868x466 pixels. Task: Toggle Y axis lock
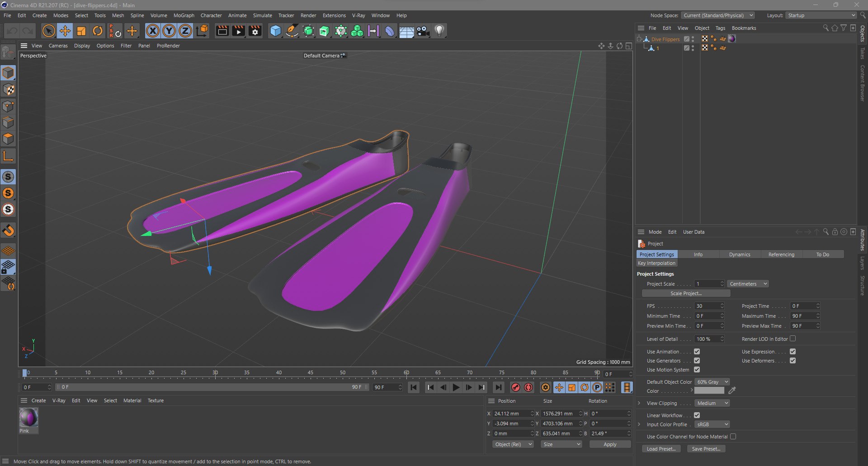click(169, 31)
